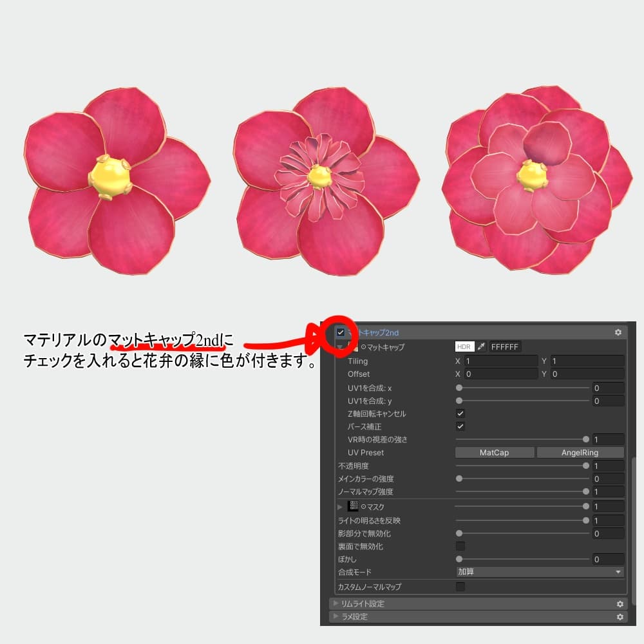Enable the マットキャップ2nd checkbox
This screenshot has height=644, width=644.
[x=340, y=332]
